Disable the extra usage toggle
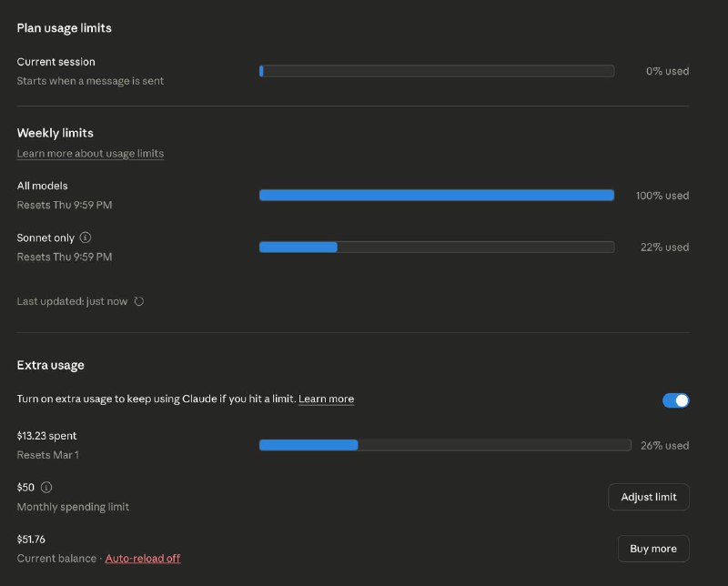This screenshot has height=586, width=728. coord(675,400)
